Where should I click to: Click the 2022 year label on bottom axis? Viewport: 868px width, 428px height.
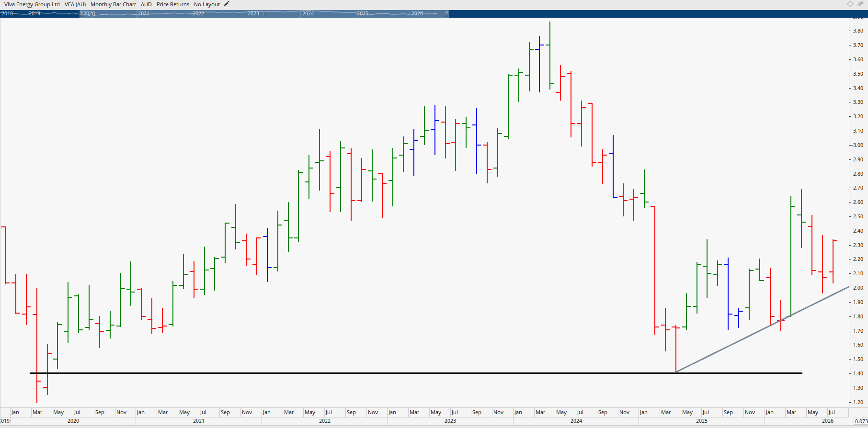325,421
